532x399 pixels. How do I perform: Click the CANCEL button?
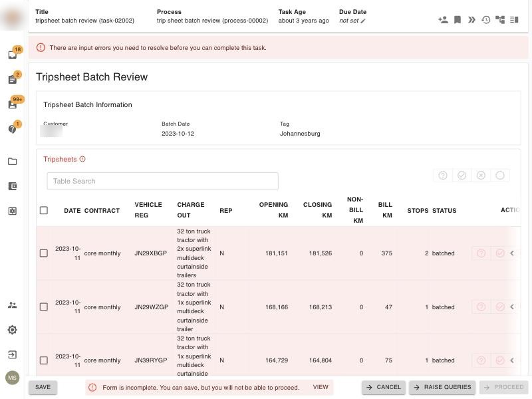click(384, 387)
